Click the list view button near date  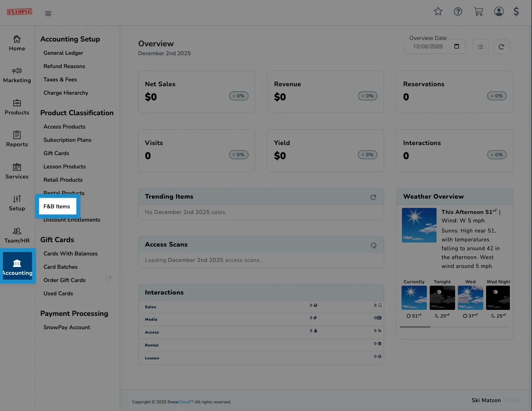(x=480, y=47)
